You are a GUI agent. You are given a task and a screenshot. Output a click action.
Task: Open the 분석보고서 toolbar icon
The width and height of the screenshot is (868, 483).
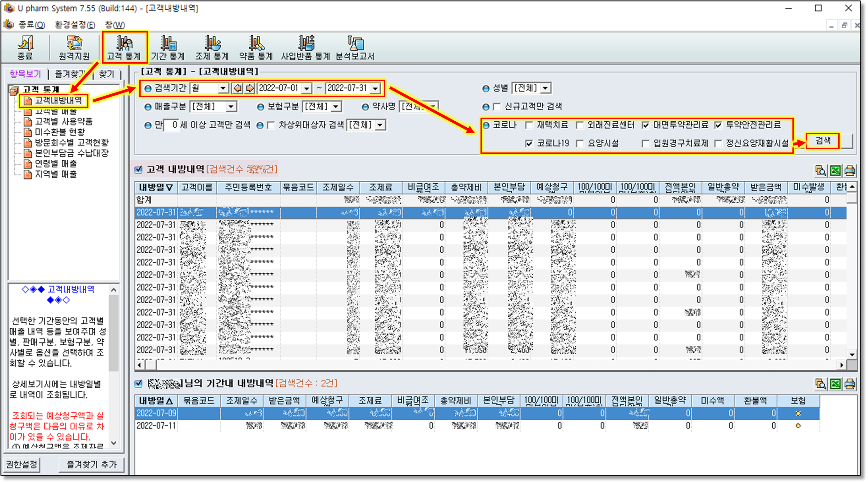355,47
